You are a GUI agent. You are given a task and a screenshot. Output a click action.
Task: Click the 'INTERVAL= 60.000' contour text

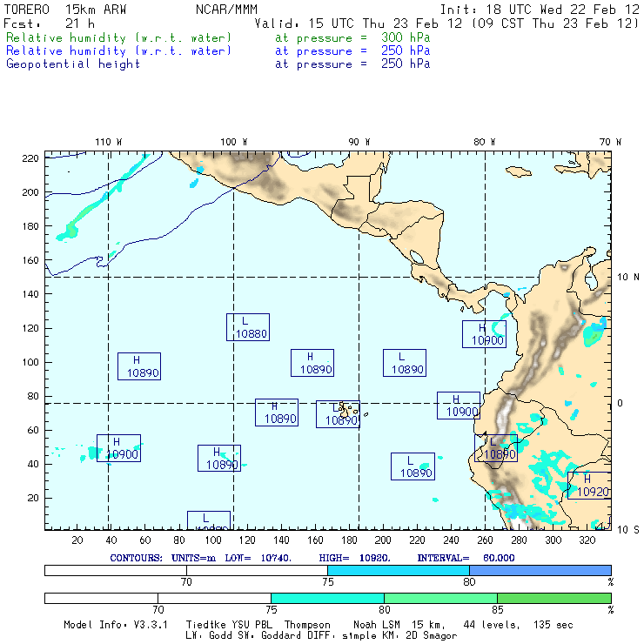466,558
